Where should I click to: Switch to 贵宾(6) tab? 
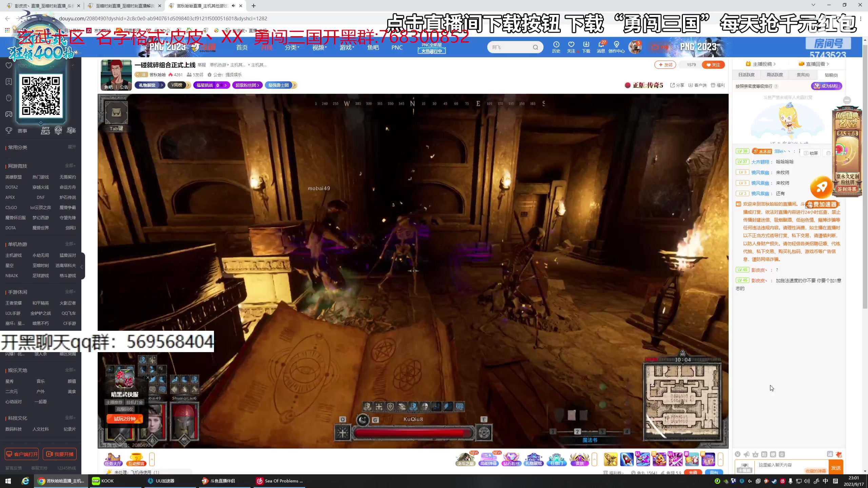[803, 75]
